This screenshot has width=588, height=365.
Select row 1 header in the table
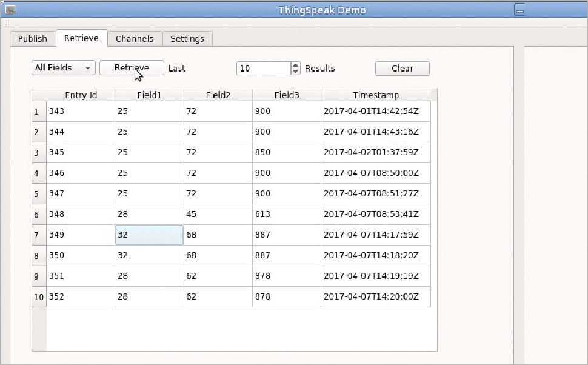pos(39,112)
